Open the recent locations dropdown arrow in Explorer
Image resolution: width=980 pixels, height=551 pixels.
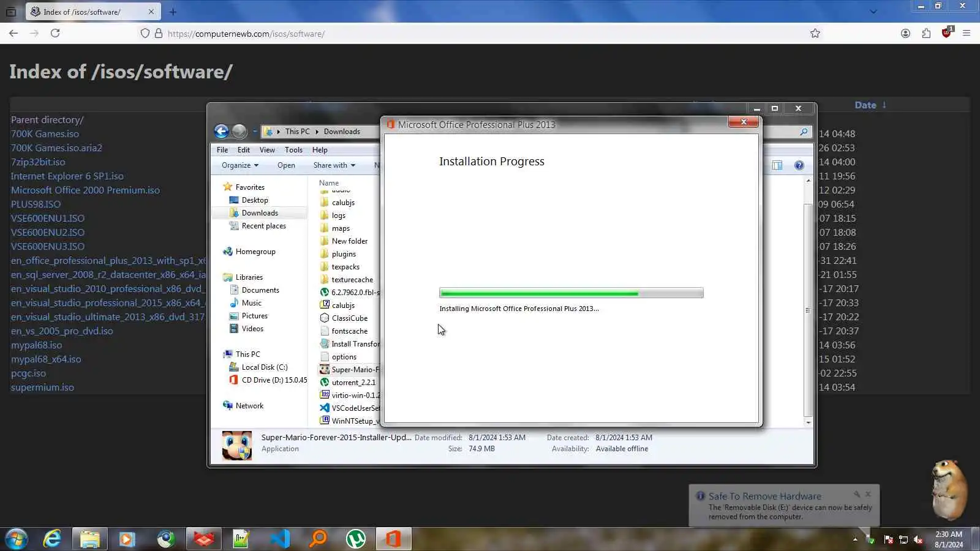coord(255,131)
